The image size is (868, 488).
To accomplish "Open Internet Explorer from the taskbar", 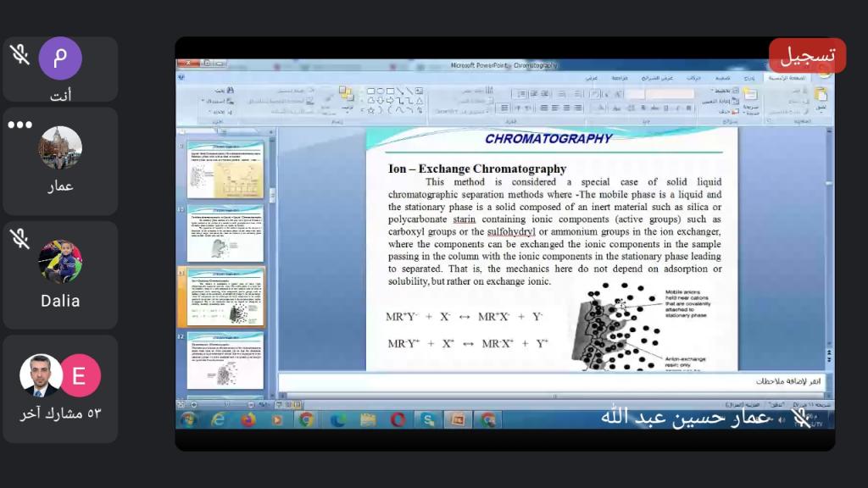I will [x=218, y=419].
